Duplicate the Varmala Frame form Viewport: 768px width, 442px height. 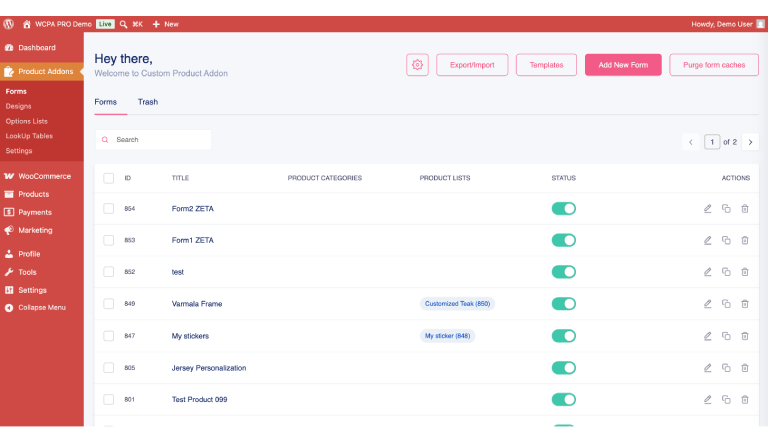click(x=726, y=304)
